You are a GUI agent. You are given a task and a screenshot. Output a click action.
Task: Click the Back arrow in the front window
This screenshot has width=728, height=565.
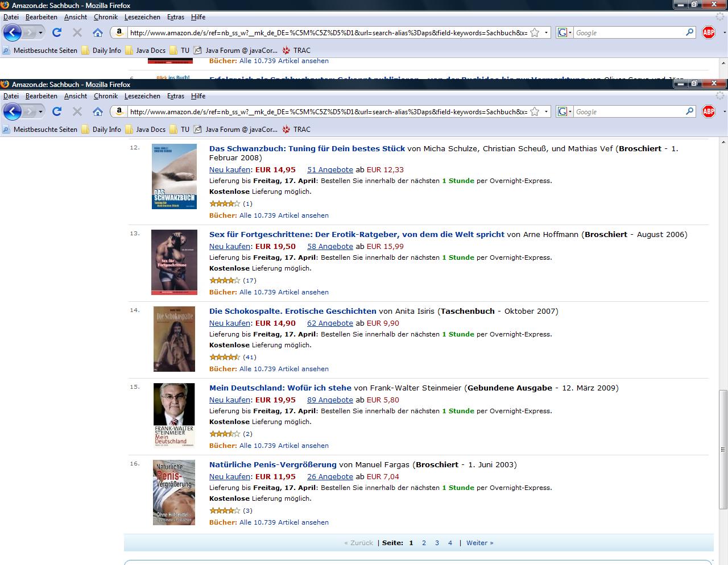pyautogui.click(x=12, y=111)
